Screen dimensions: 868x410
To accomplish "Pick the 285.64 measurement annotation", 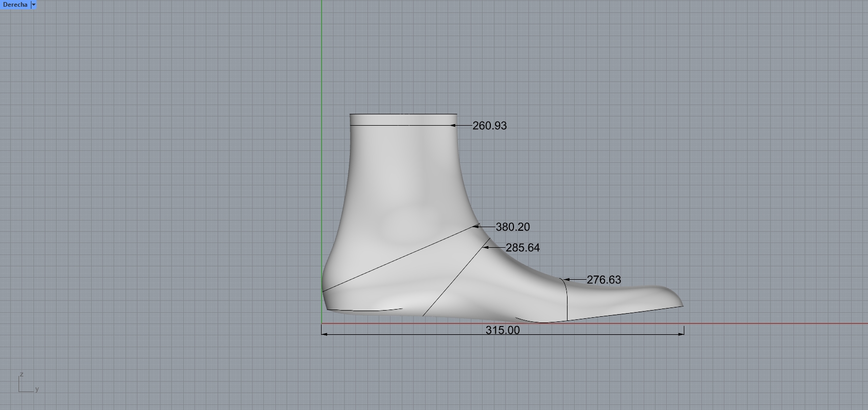I will coord(522,248).
